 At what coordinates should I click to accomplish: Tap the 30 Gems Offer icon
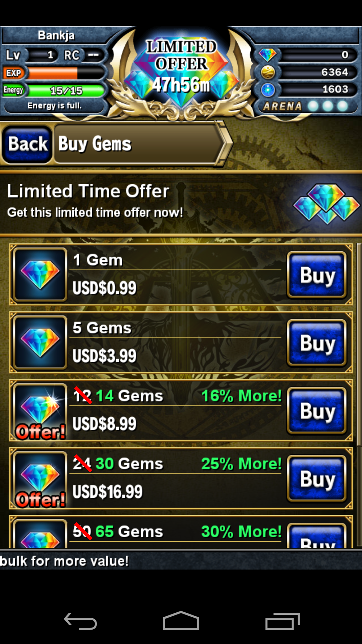coord(40,480)
